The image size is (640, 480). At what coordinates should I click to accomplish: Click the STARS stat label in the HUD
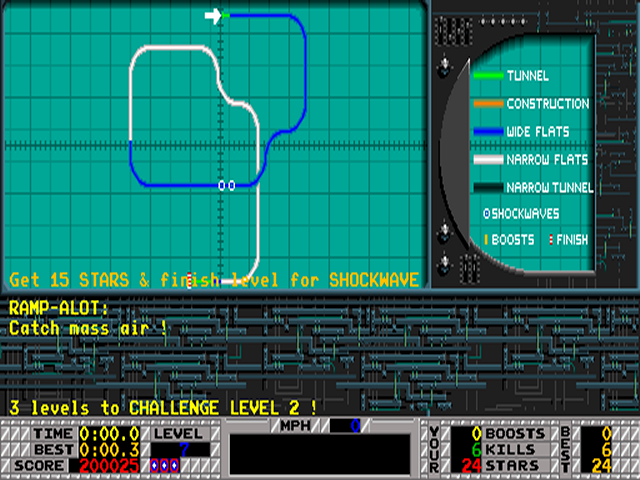click(512, 466)
